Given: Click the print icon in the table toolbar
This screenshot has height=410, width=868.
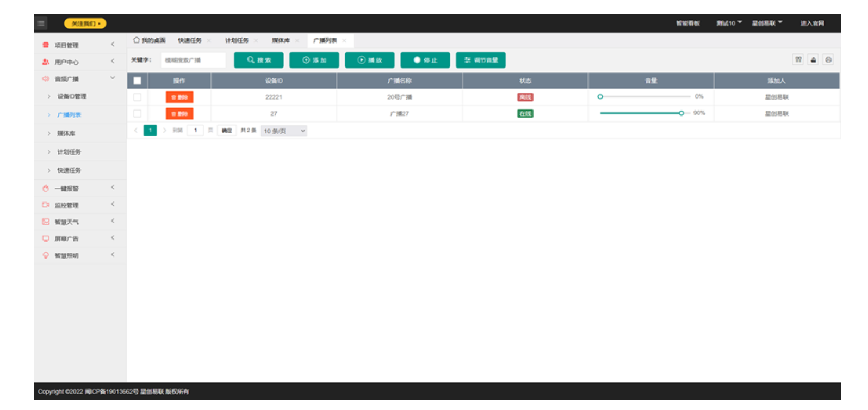Looking at the screenshot, I should [828, 59].
